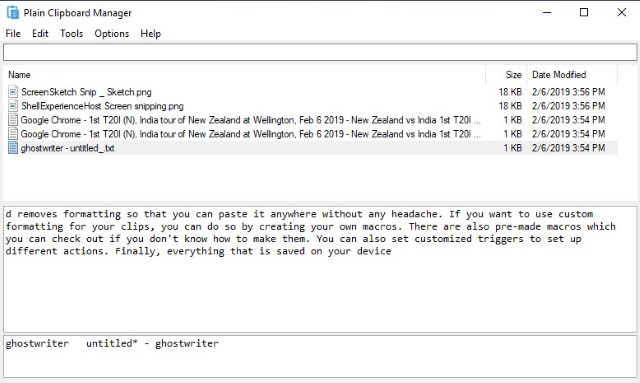Sort clips by the Name column header
This screenshot has width=640, height=383.
pyautogui.click(x=244, y=75)
